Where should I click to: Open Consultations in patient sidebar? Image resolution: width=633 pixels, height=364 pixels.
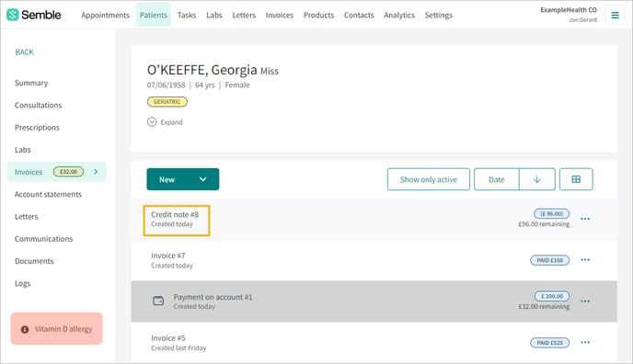[39, 105]
